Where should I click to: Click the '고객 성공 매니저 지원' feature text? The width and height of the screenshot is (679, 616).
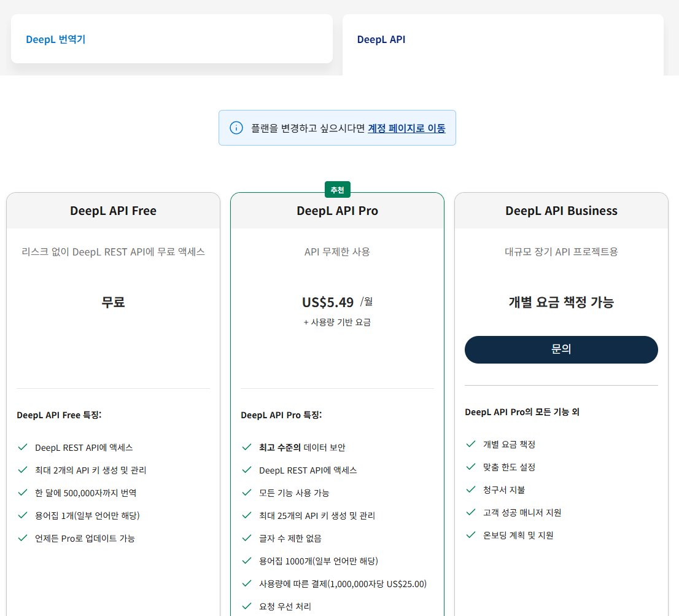pyautogui.click(x=522, y=512)
